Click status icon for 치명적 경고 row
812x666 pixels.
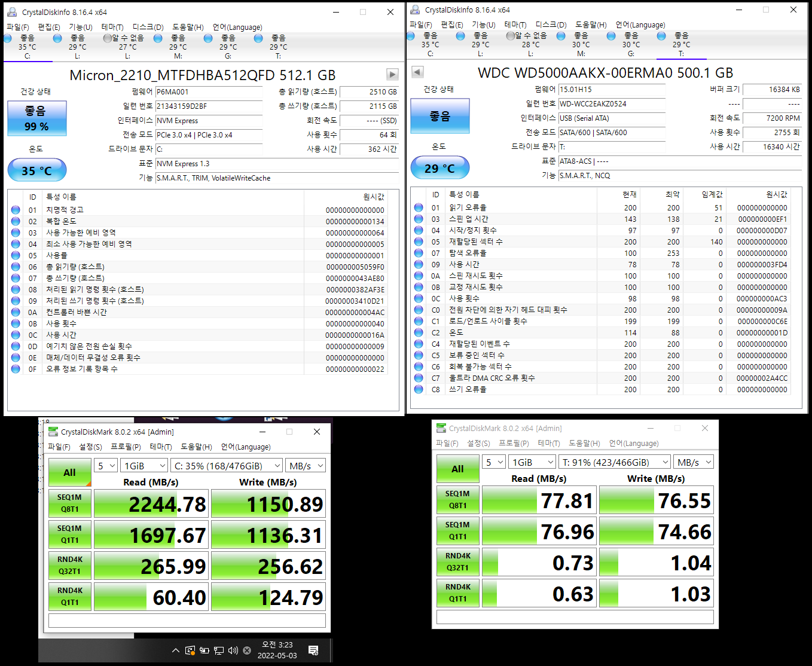[x=16, y=210]
